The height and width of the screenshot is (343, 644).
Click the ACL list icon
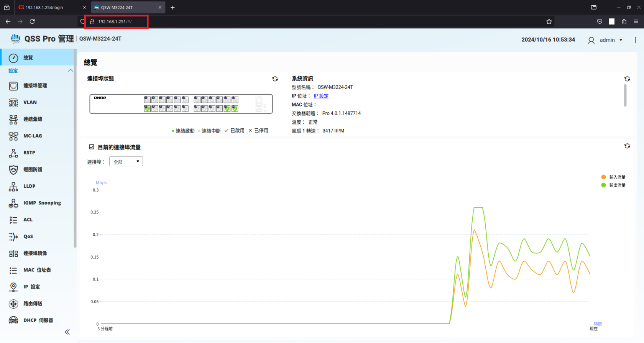pos(13,220)
